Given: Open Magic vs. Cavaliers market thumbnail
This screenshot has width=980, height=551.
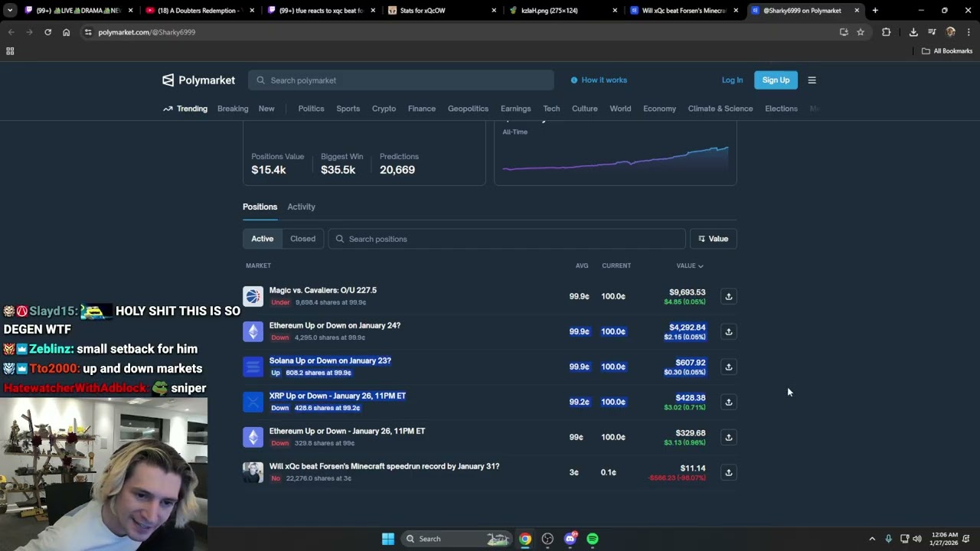Looking at the screenshot, I should pos(253,296).
